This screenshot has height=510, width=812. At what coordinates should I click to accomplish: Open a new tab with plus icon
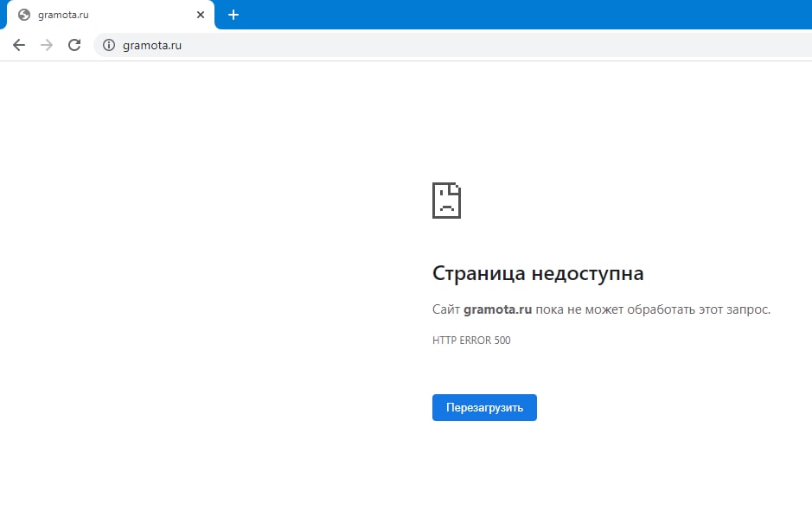(233, 15)
